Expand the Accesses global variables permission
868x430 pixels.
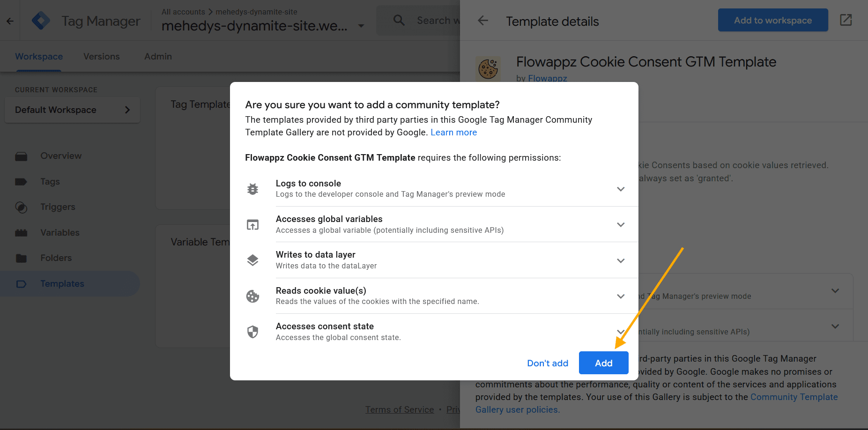621,225
